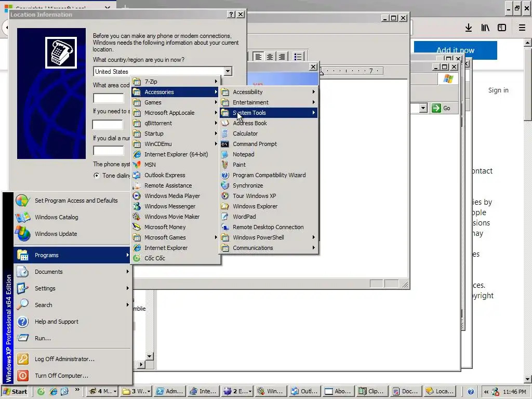Open Notepad in Accessories menu
This screenshot has width=532, height=399.
269,154
